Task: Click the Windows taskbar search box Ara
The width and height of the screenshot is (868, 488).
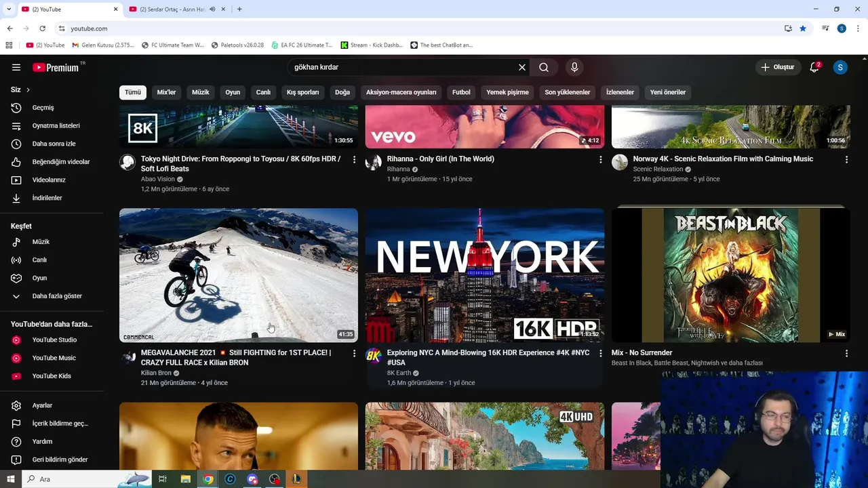Action: click(x=87, y=479)
